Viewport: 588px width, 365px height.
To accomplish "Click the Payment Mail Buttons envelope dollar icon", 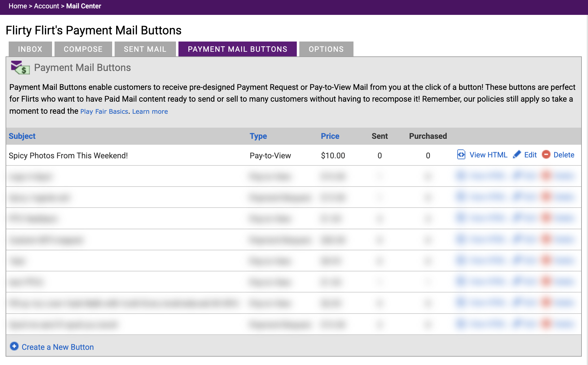I will (x=20, y=68).
